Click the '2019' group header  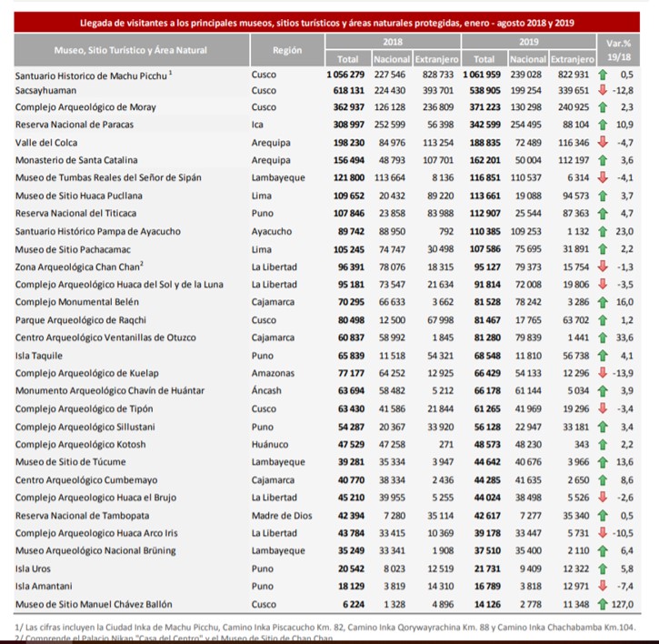click(529, 42)
